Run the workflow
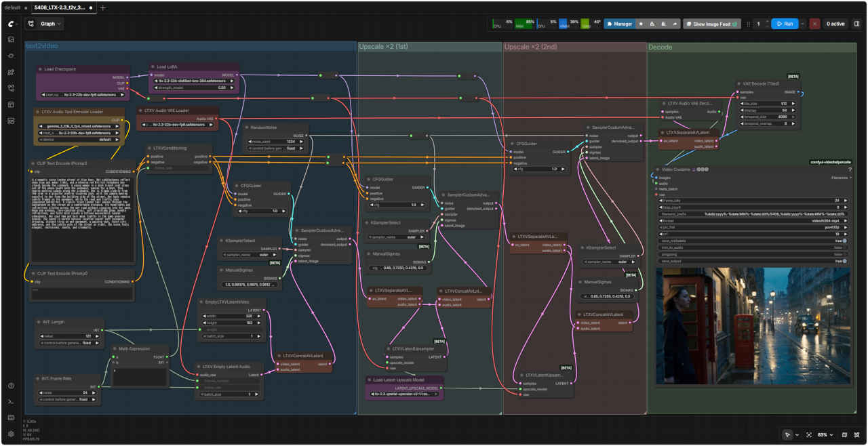This screenshot has width=868, height=446. point(785,24)
